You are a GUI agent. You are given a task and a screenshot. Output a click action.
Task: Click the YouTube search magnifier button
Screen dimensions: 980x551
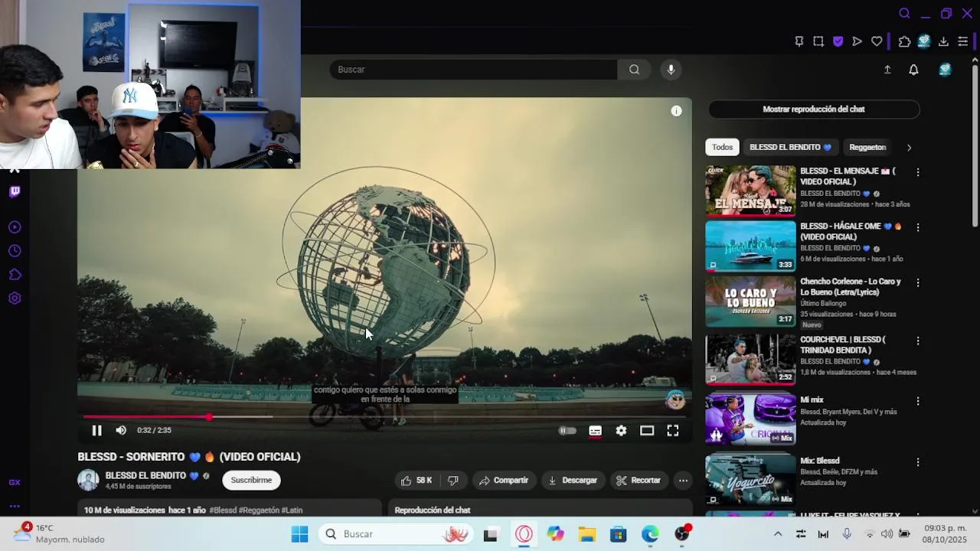634,70
